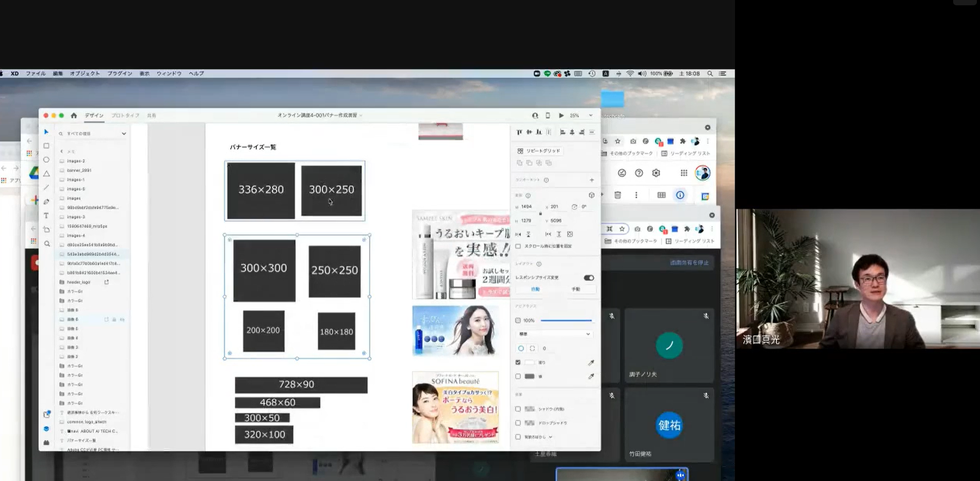Screen dimensions: 980x481
Task: Open the gray border color swatch
Action: click(x=529, y=377)
